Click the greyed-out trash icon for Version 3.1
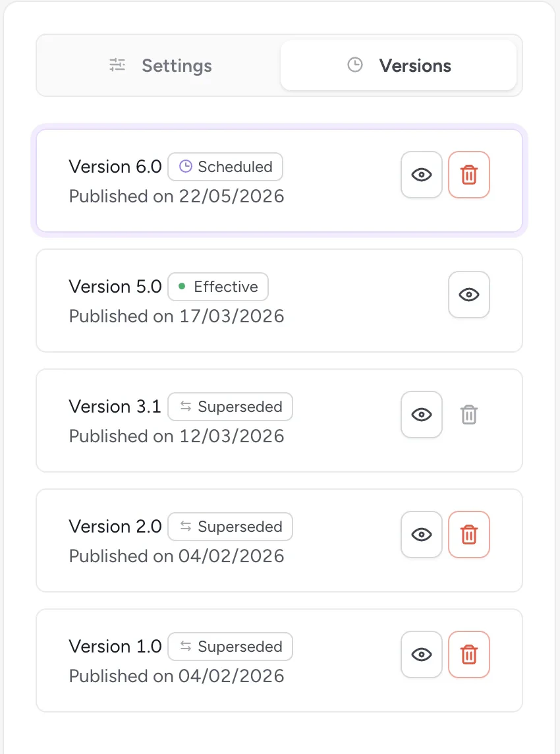Screen dimensions: 560x754 [x=469, y=415]
